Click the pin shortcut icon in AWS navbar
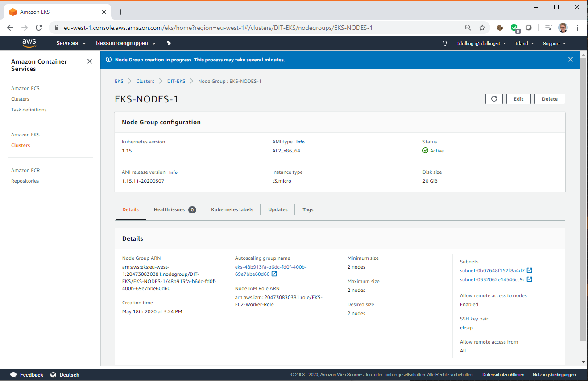Screen dimensions: 588x381 click(169, 43)
